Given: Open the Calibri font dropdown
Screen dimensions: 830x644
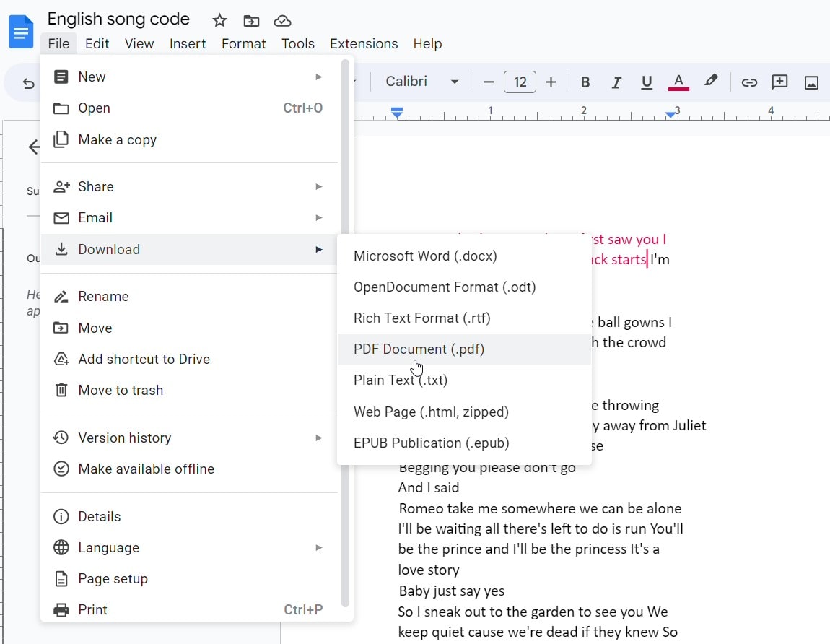Looking at the screenshot, I should coord(421,82).
